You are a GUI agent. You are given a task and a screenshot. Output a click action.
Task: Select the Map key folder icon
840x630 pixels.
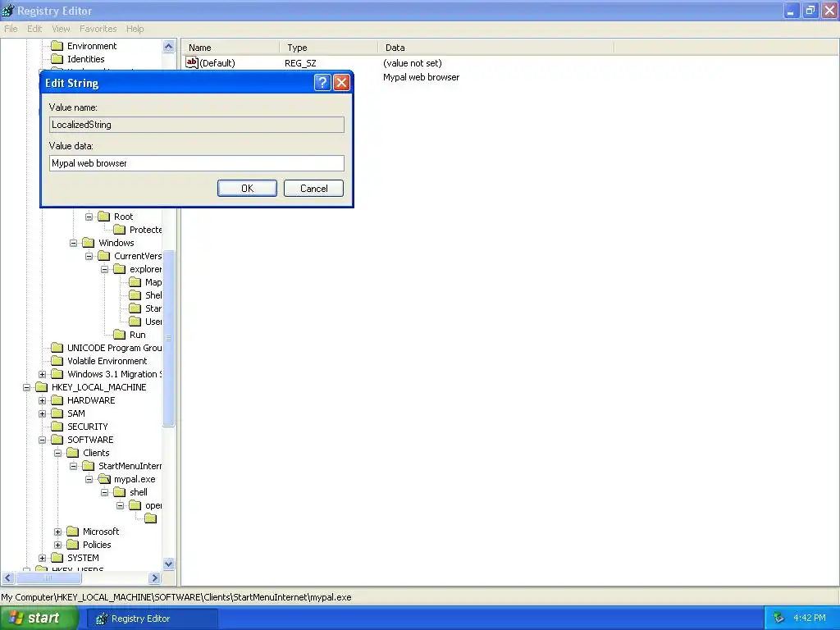coord(135,282)
